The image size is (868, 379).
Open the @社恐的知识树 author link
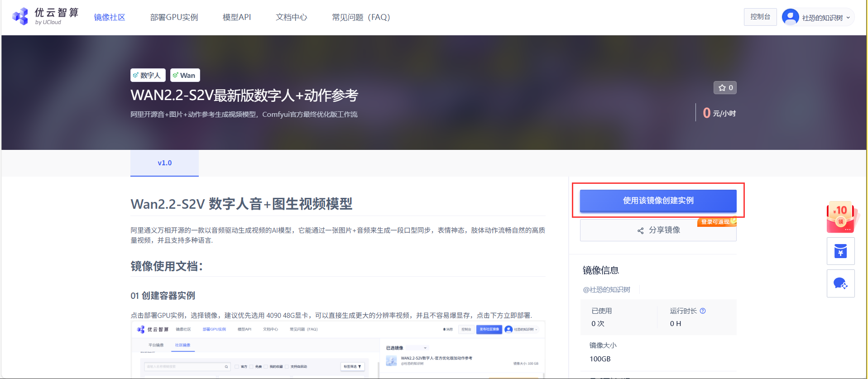point(606,290)
